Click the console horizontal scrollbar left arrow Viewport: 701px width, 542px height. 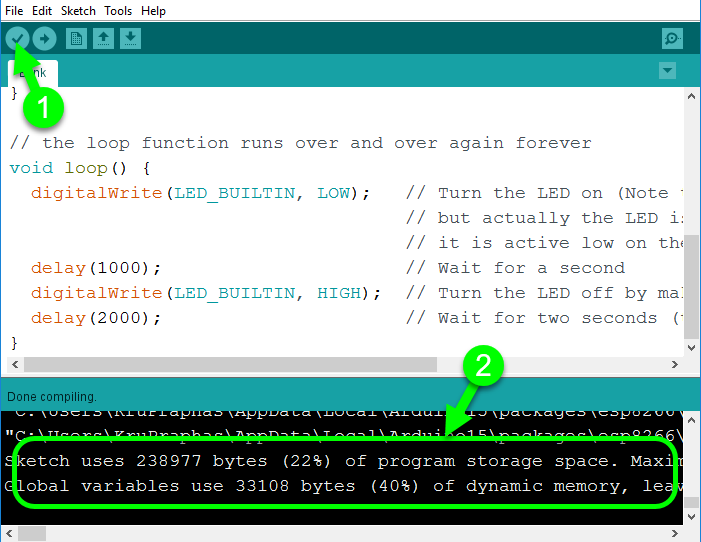(9, 534)
